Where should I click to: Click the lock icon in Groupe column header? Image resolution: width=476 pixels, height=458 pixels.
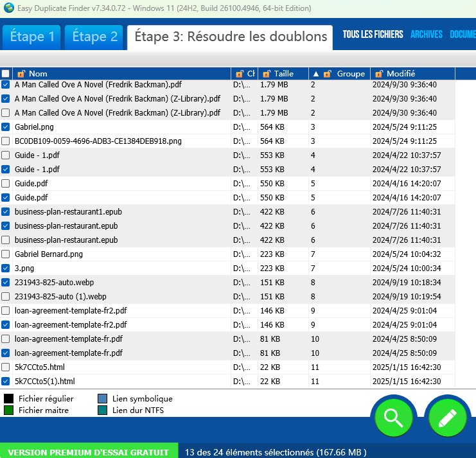(327, 74)
